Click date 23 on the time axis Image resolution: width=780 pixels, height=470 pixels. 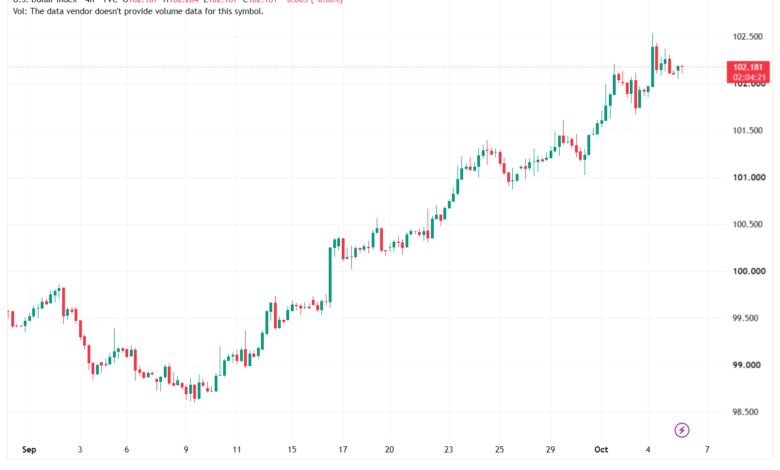[x=449, y=450]
